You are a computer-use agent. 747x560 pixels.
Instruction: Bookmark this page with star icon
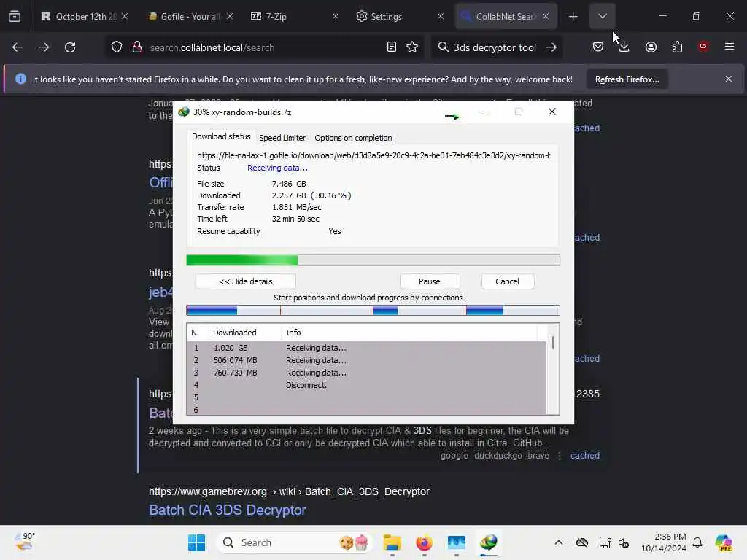pyautogui.click(x=412, y=47)
